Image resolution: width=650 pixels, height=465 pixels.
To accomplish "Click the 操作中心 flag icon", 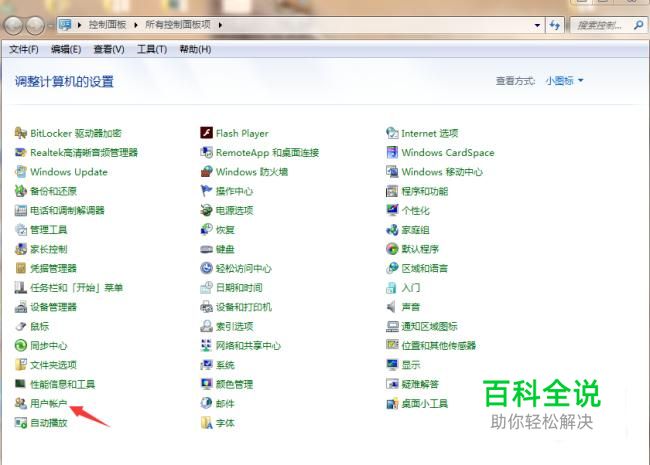I will click(206, 191).
